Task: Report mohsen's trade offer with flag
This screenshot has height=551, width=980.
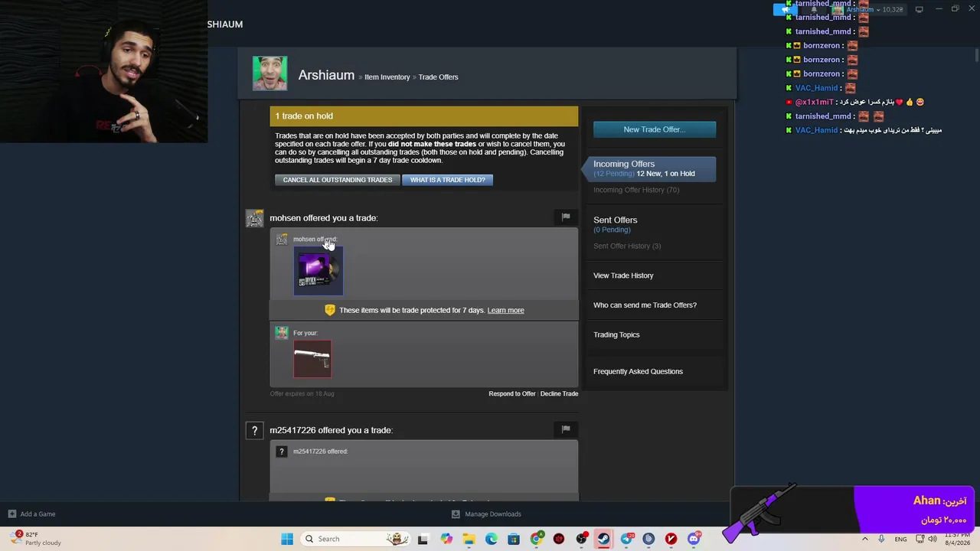Action: [x=566, y=217]
